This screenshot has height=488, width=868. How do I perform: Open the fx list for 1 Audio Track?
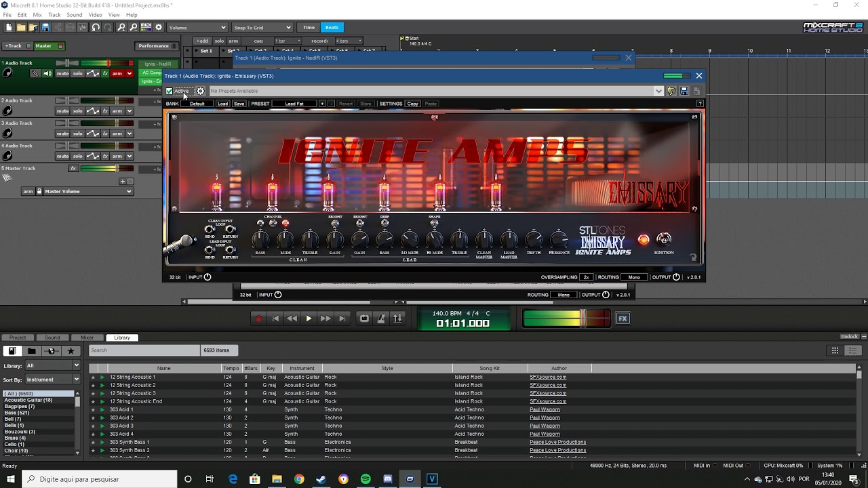(x=105, y=73)
